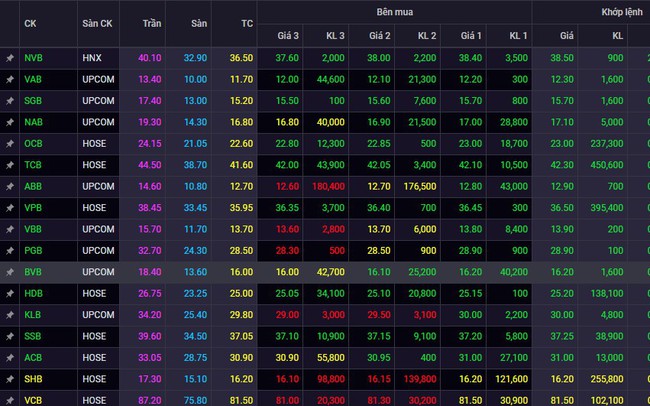Unpin the highlighted BVB row
This screenshot has width=650, height=406.
(10, 272)
